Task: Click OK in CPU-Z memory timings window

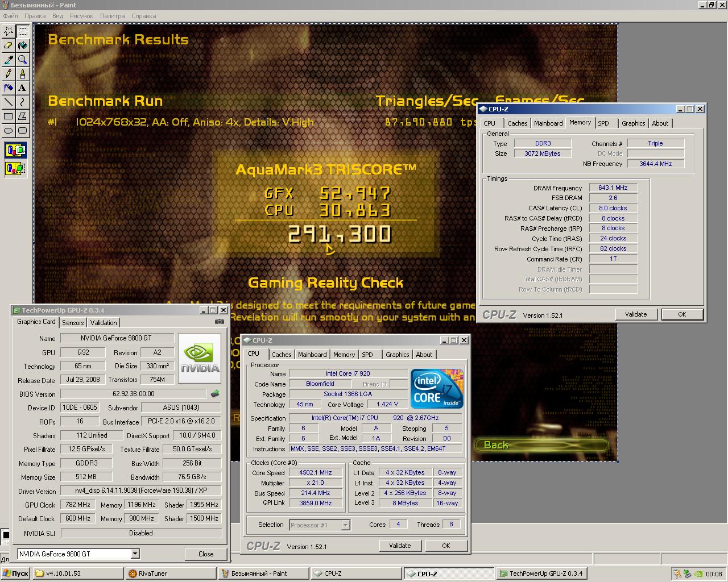Action: pos(682,314)
